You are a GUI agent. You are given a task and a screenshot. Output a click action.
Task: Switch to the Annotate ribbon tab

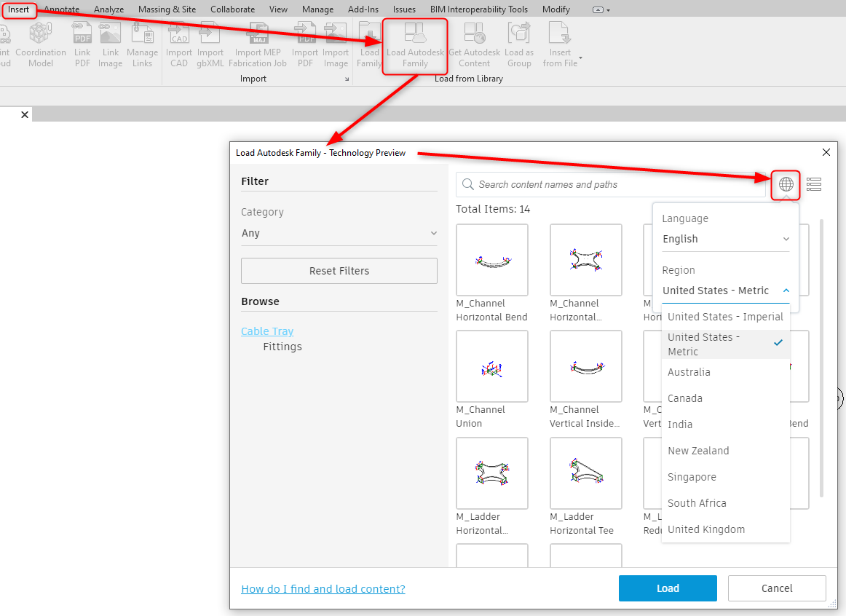point(62,9)
